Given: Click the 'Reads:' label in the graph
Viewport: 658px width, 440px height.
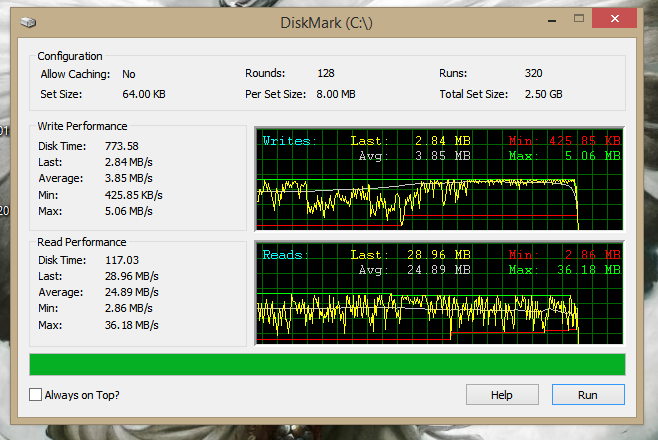Looking at the screenshot, I should pos(285,255).
